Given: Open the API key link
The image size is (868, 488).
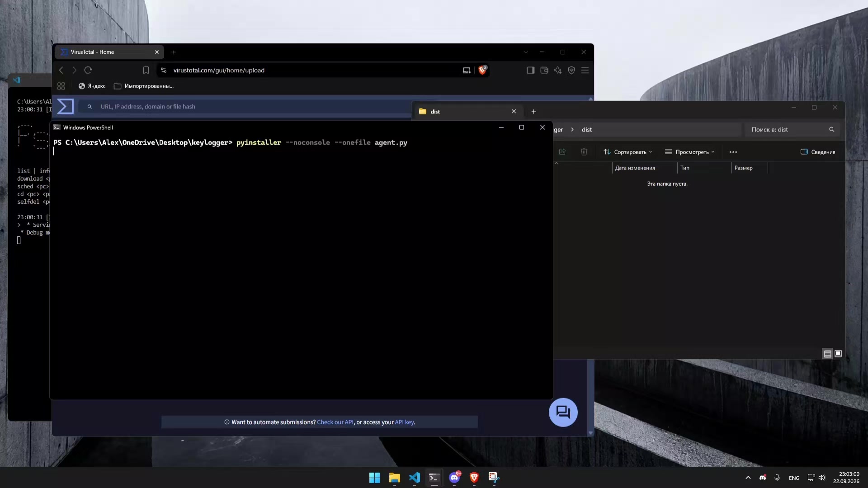Looking at the screenshot, I should [x=404, y=422].
